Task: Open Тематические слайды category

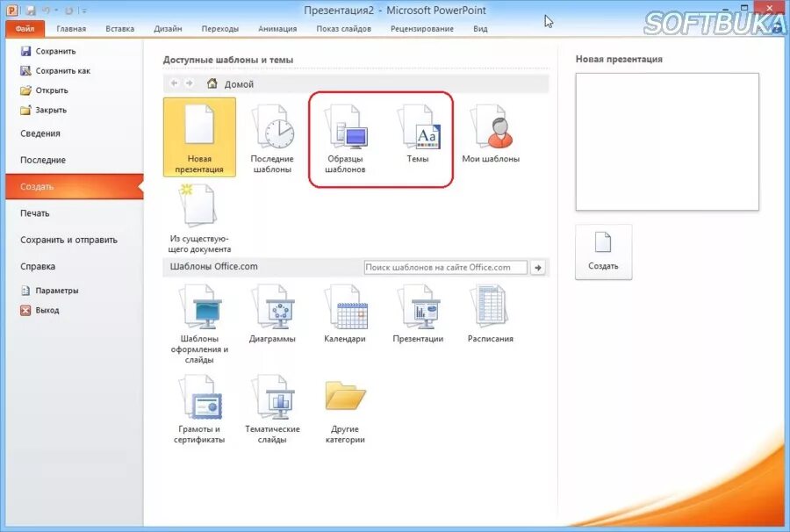Action: pos(272,409)
